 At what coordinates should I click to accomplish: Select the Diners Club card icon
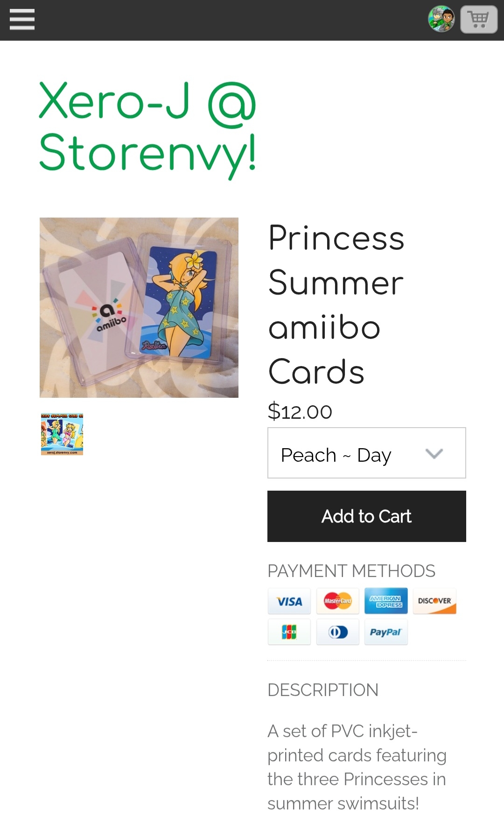pyautogui.click(x=338, y=632)
